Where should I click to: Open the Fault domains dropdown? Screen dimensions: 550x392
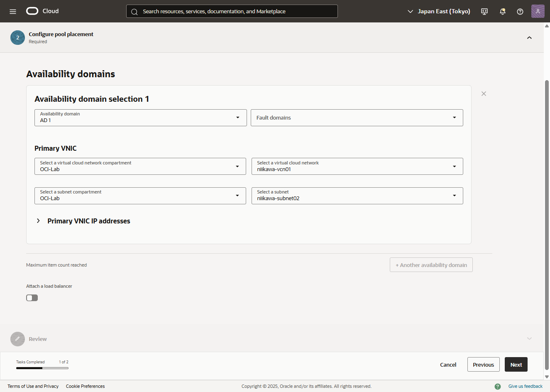[x=357, y=118]
